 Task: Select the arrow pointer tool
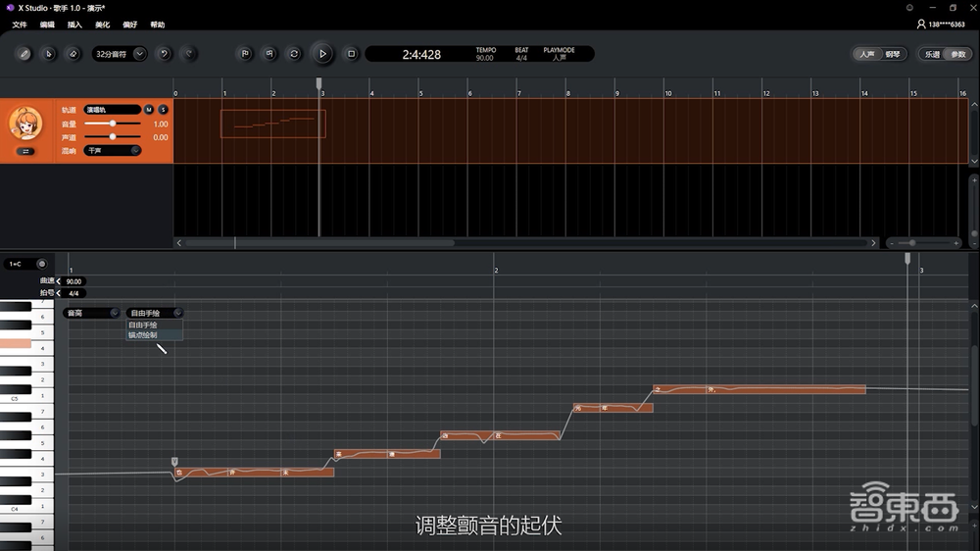click(x=49, y=54)
